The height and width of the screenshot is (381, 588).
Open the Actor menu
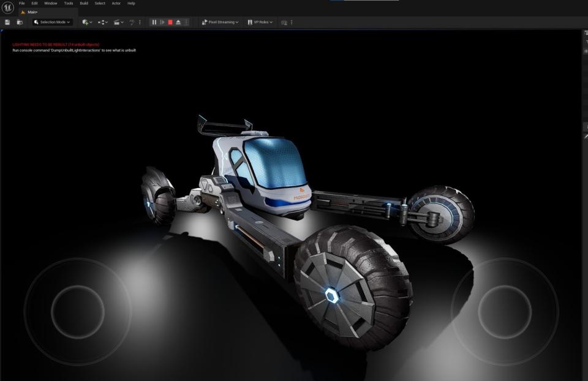tap(116, 3)
